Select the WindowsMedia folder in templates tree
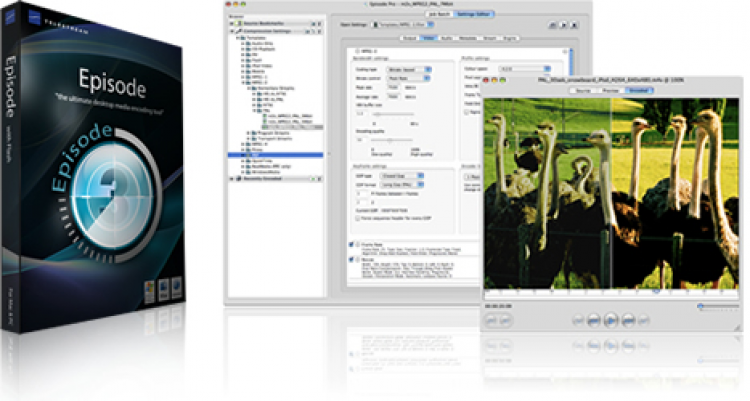 tap(264, 172)
